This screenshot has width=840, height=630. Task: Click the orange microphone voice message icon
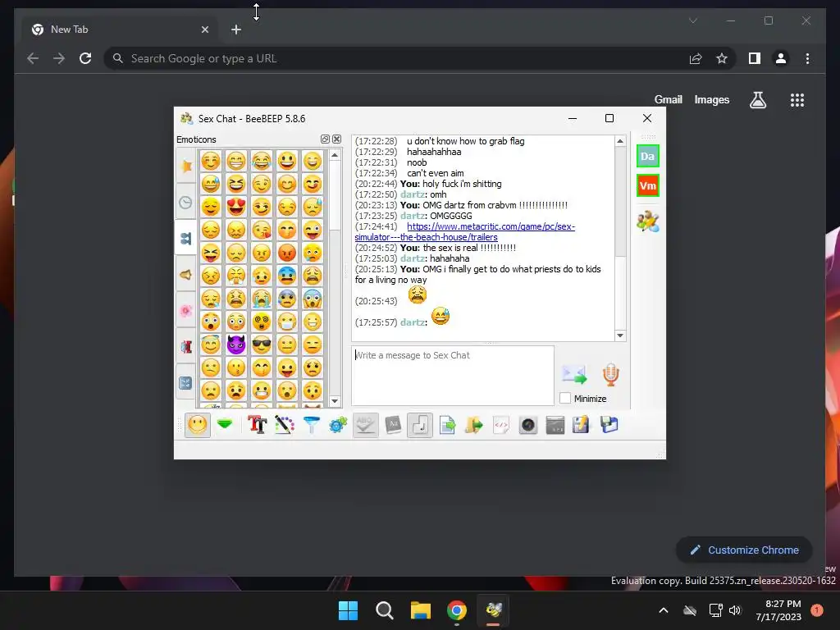610,374
